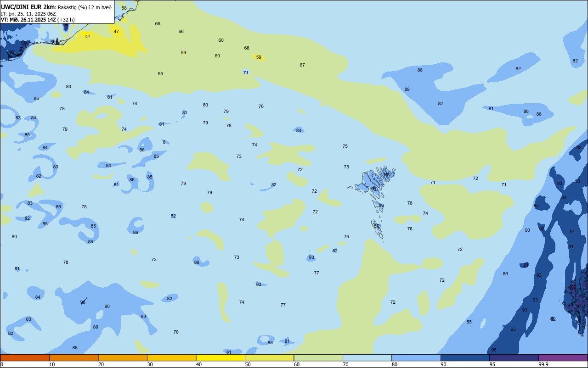The width and height of the screenshot is (588, 368).
Task: Click the '20' legend tick label
Action: 101,364
